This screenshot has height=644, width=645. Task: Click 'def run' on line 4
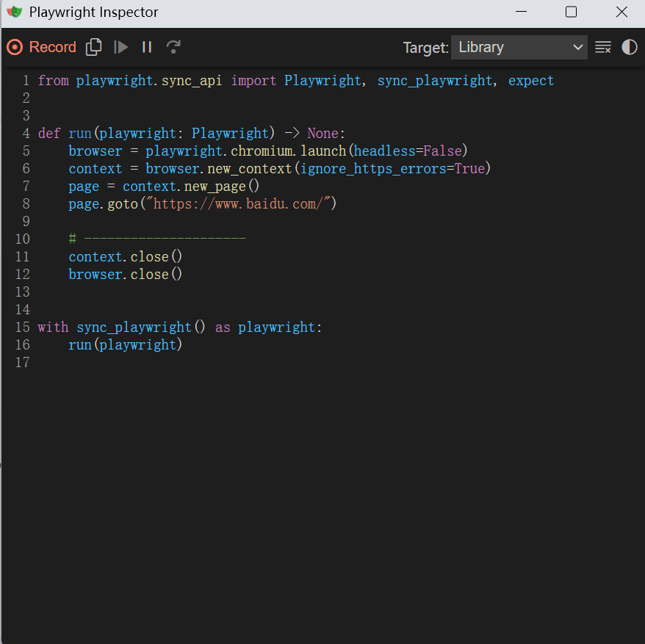[65, 133]
